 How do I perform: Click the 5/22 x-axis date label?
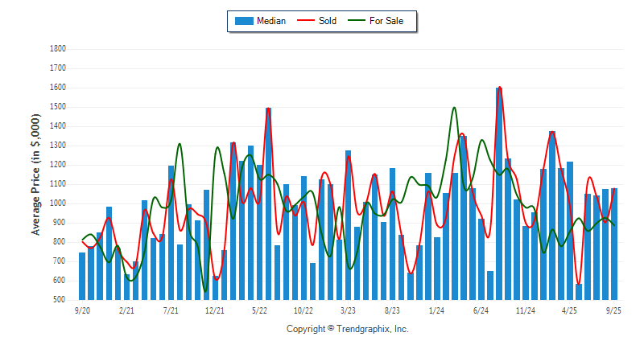[x=259, y=310]
